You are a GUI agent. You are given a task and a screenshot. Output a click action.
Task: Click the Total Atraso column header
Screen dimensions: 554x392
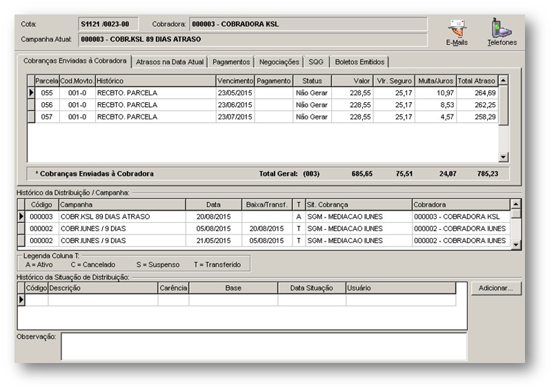[477, 81]
